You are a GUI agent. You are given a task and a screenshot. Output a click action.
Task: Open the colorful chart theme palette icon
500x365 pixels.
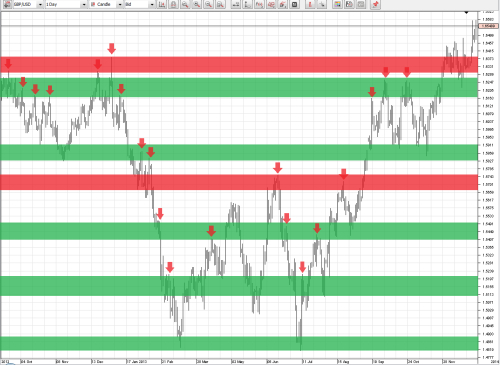click(337, 4)
